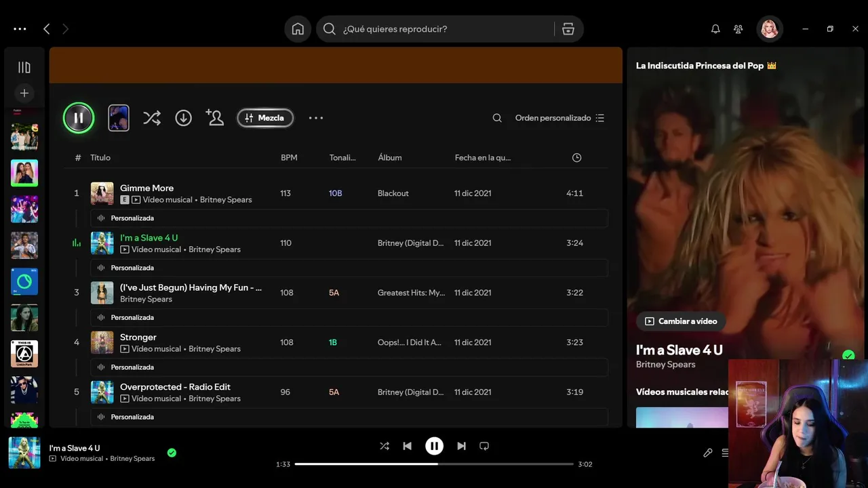The height and width of the screenshot is (488, 868).
Task: Go back with the left arrow
Action: pos(46,29)
